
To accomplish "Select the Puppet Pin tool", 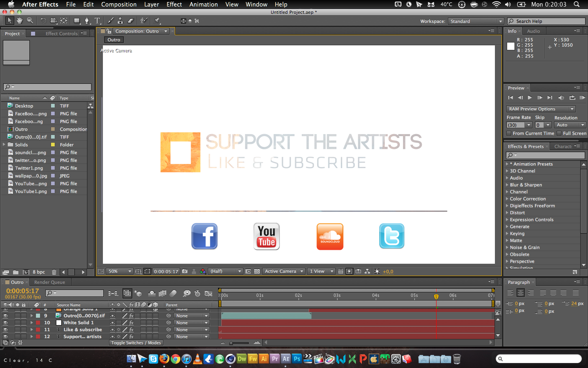I will point(157,20).
